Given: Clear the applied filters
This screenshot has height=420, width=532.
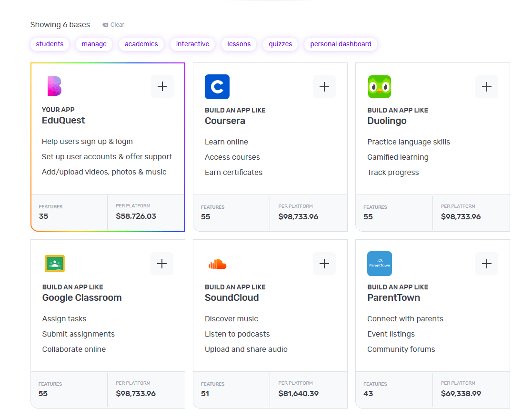Looking at the screenshot, I should pyautogui.click(x=113, y=25).
